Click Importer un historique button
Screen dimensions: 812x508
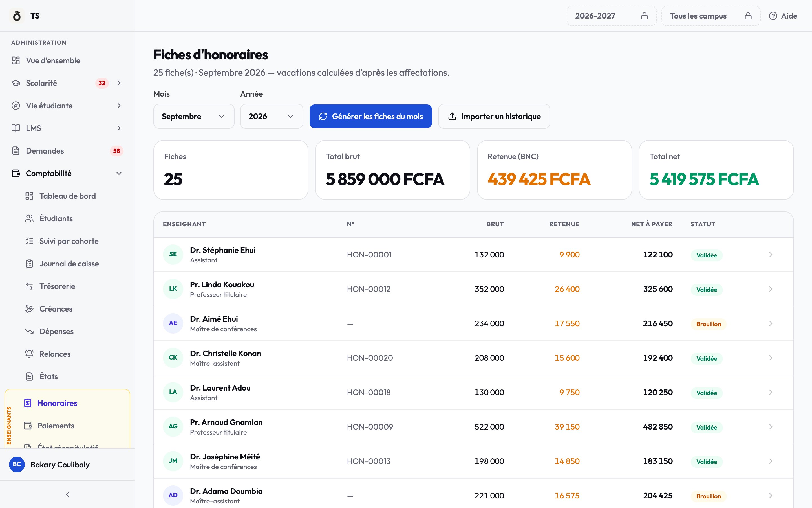click(494, 116)
